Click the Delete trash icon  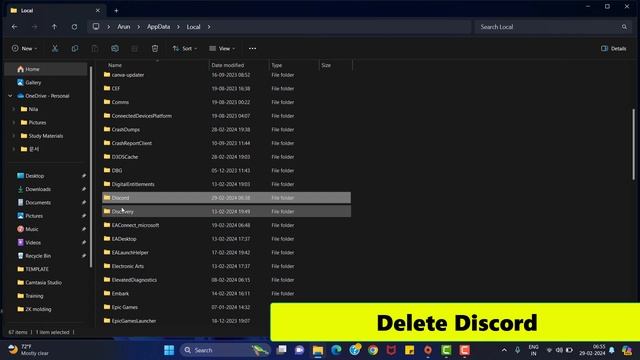point(155,49)
